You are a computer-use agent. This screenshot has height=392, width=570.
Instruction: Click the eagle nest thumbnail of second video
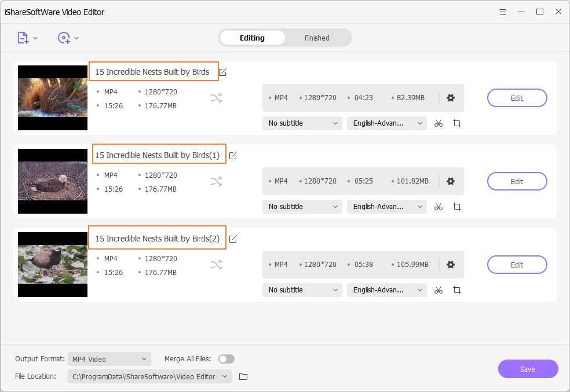[53, 181]
